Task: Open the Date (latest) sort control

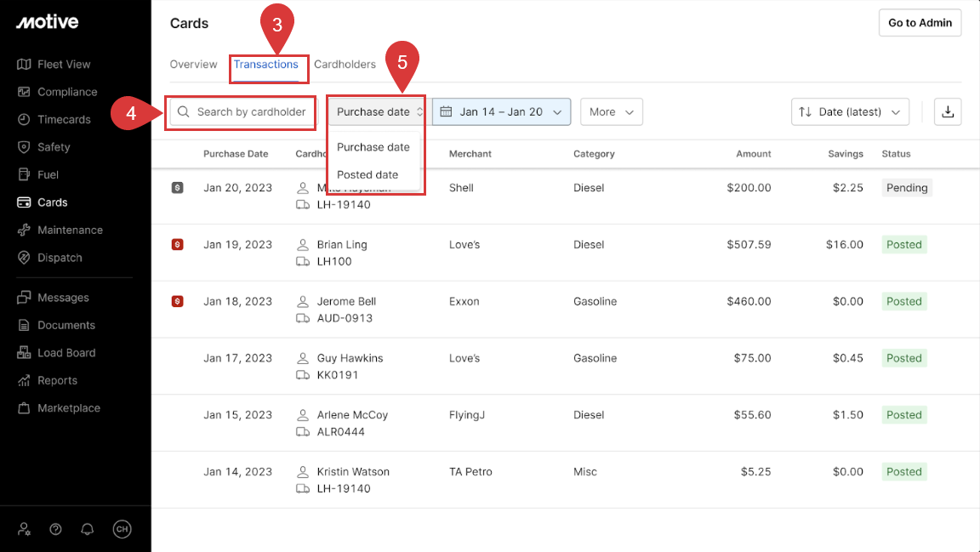Action: point(850,111)
